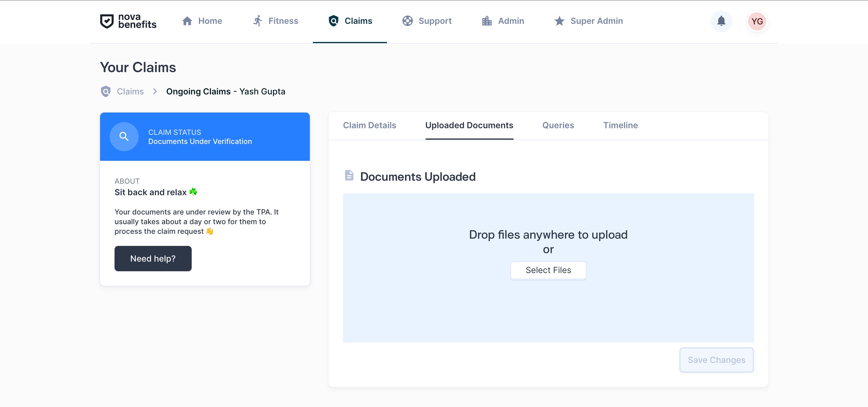Click the breadcrumb chevron arrow
The width and height of the screenshot is (868, 407).
point(155,91)
